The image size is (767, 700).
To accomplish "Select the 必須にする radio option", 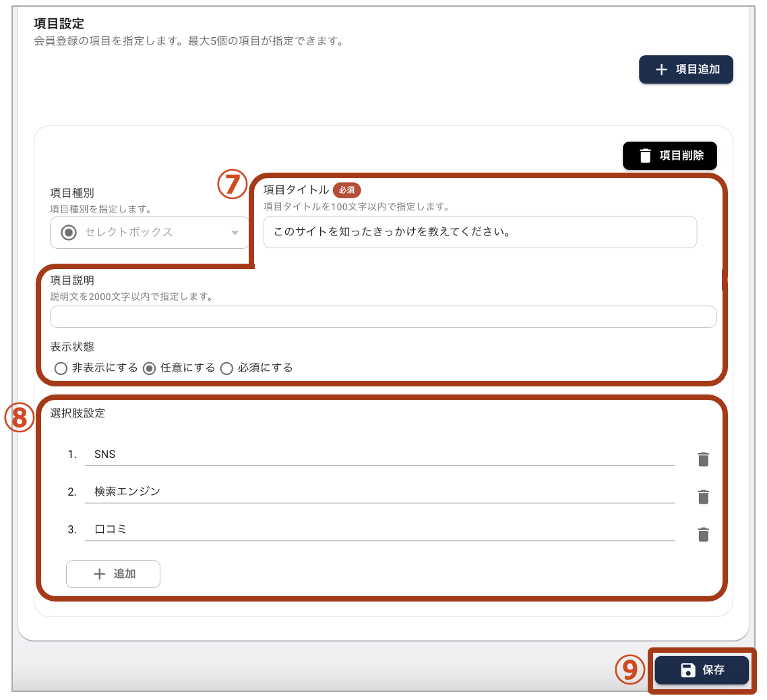I will pyautogui.click(x=226, y=368).
